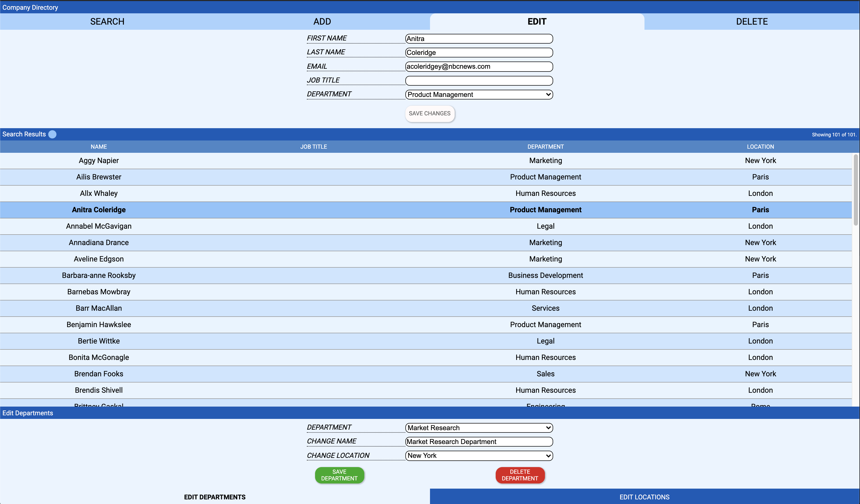Screen dimensions: 860x504
Task: Select the Annabel McGavigan row
Action: pyautogui.click(x=99, y=226)
